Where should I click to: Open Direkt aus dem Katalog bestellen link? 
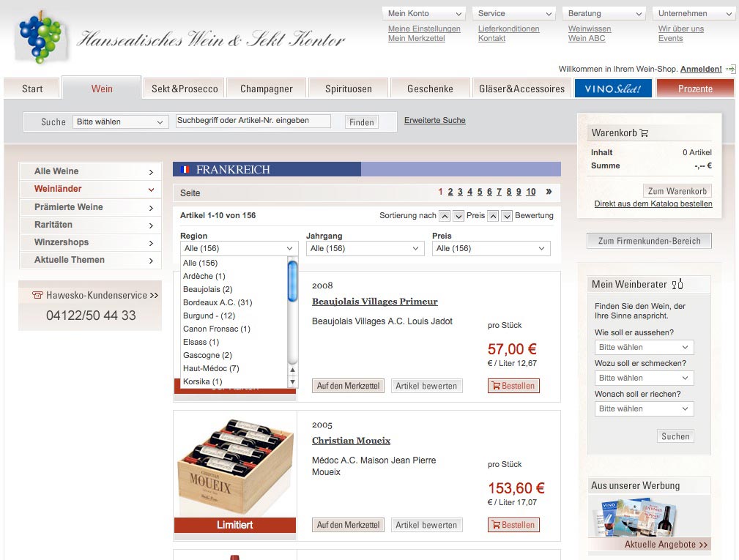[x=653, y=204]
